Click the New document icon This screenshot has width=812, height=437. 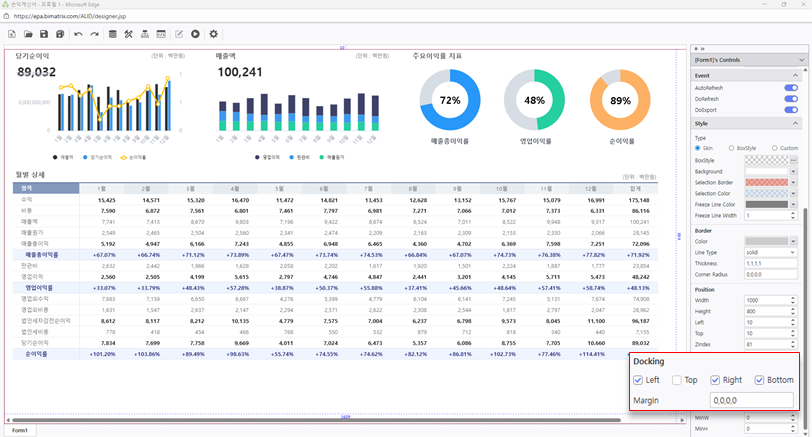pos(12,34)
